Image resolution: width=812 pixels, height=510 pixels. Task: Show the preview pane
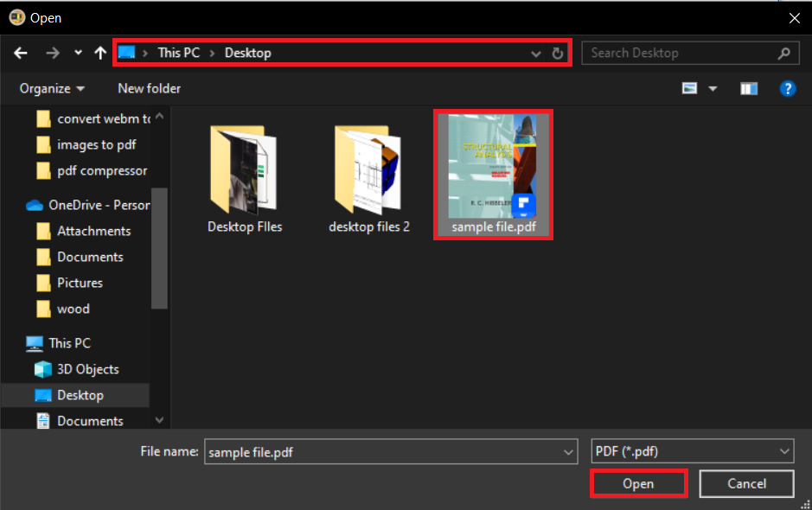[748, 87]
